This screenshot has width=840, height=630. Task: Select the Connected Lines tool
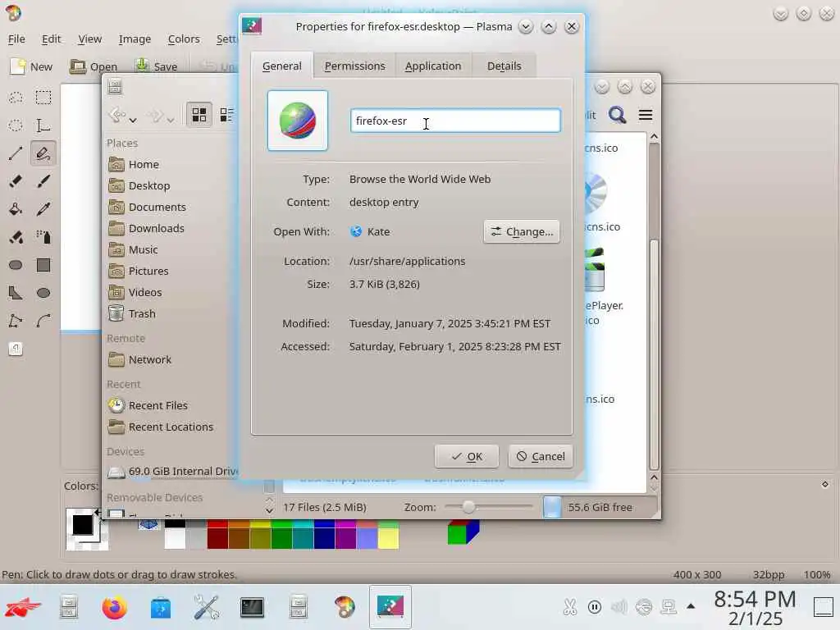coord(16,321)
